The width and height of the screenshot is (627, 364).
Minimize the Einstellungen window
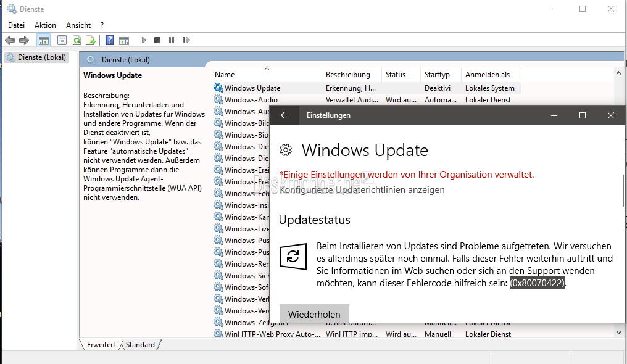(554, 115)
